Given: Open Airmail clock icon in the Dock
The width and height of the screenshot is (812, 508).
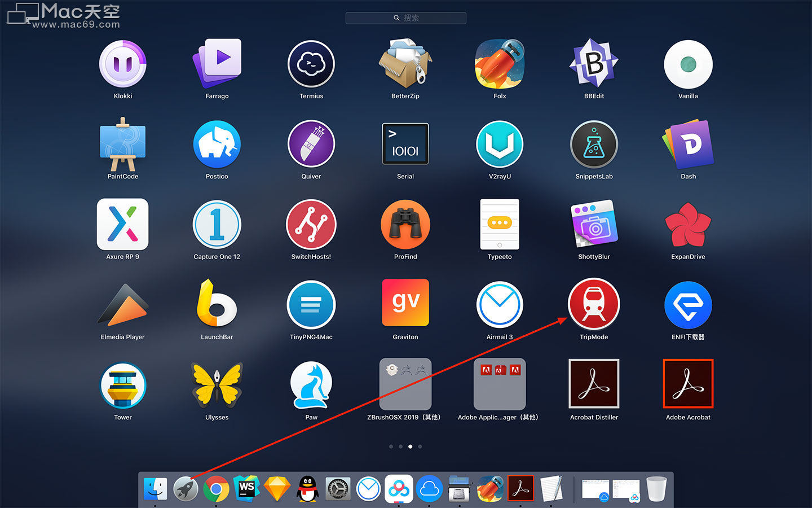Looking at the screenshot, I should (368, 489).
